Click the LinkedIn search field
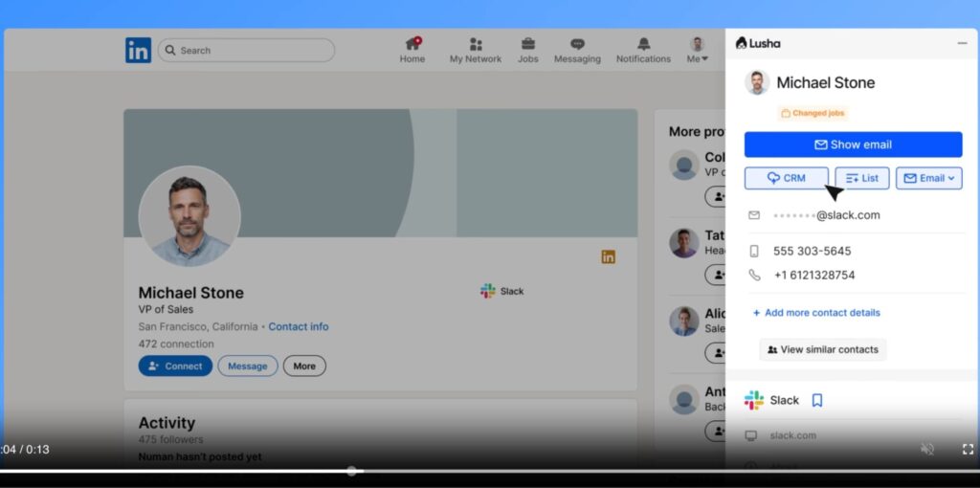This screenshot has height=488, width=980. click(x=247, y=51)
